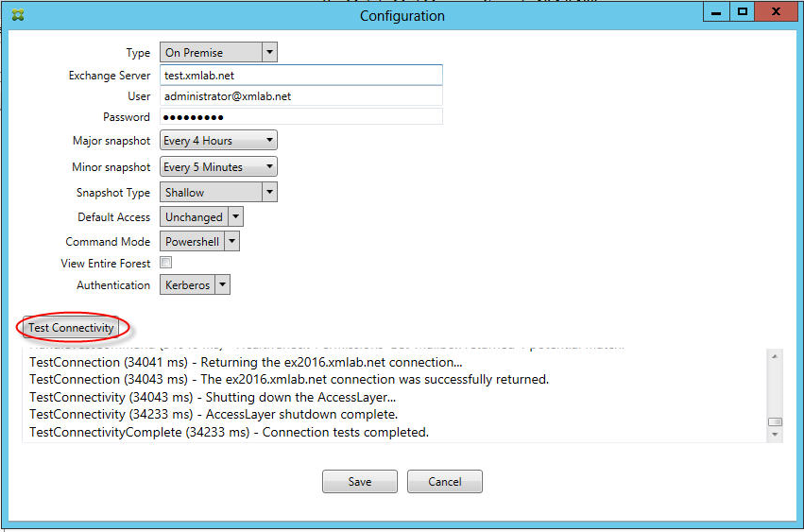The image size is (804, 532).
Task: Click the Password input field
Action: point(301,117)
